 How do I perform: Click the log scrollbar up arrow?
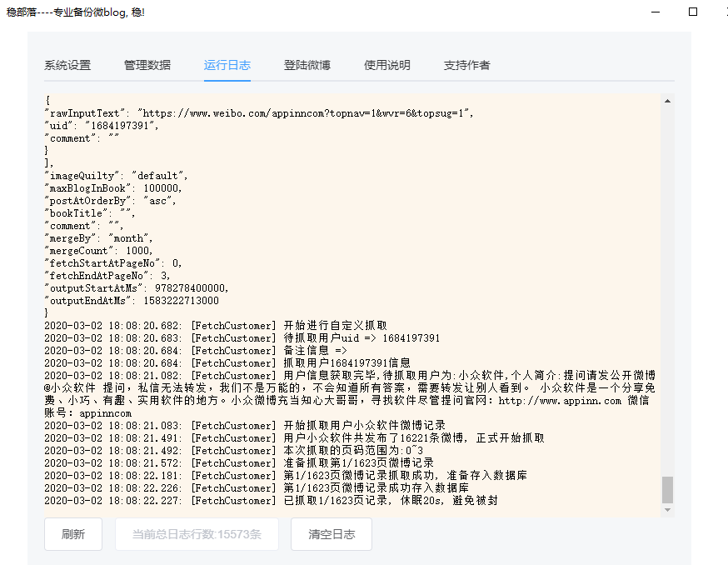click(668, 101)
